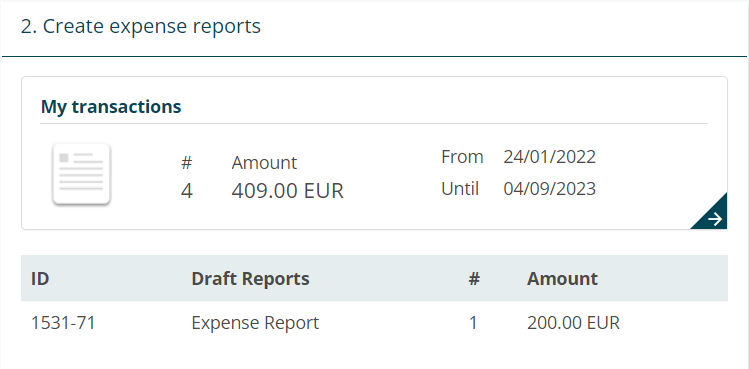Sort by the Draft Reports column header

(250, 278)
